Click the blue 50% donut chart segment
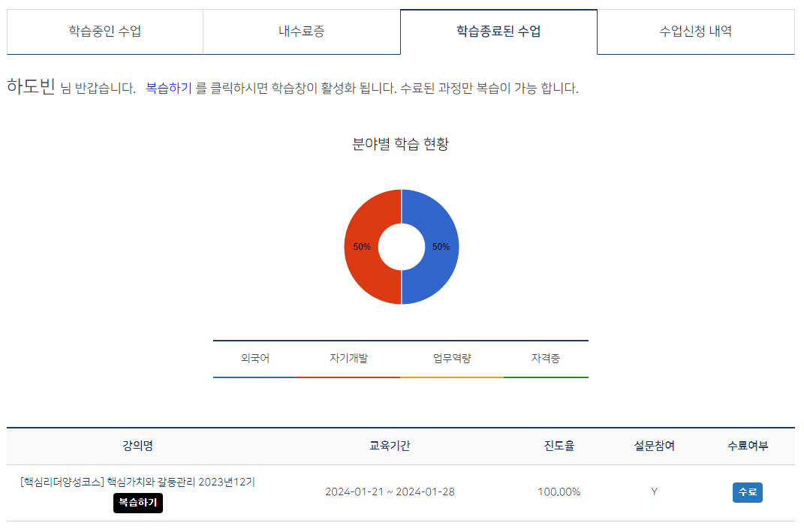Viewport: 804px width, 532px height. pyautogui.click(x=441, y=247)
